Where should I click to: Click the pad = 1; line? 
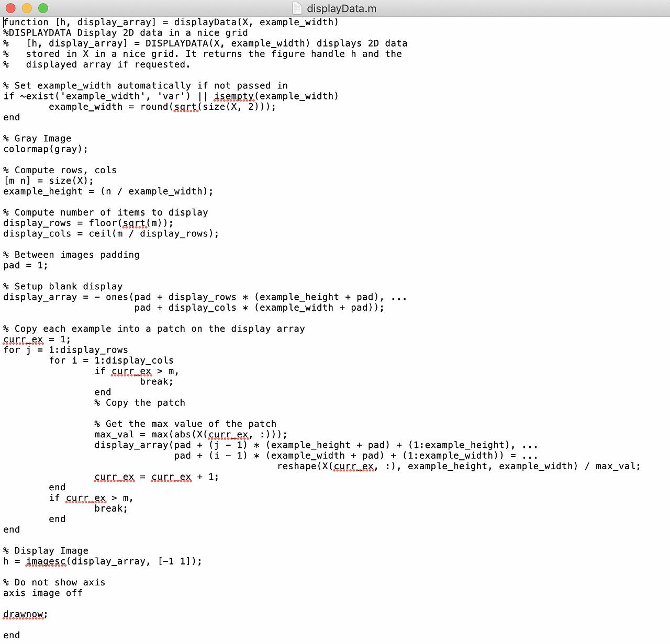[25, 265]
